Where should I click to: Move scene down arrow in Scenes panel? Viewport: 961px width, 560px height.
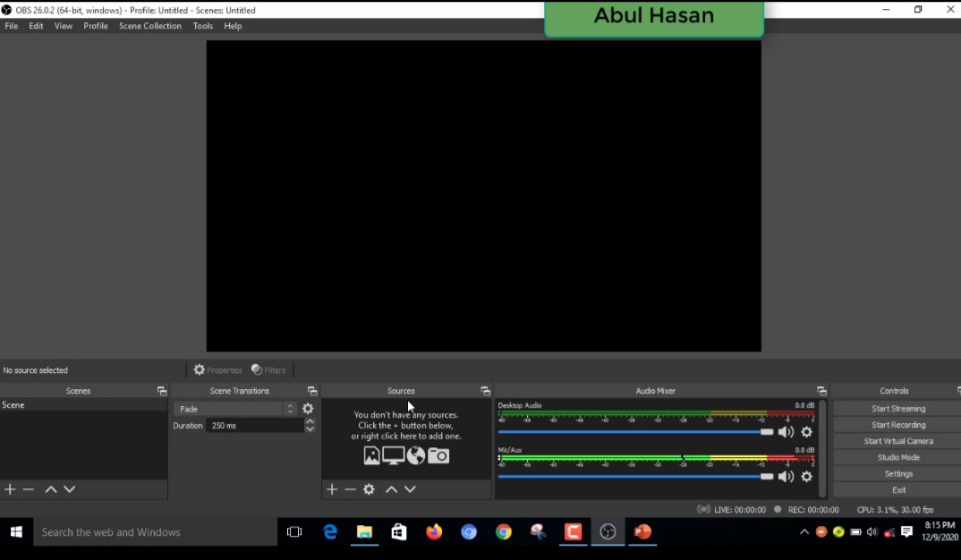coord(69,489)
